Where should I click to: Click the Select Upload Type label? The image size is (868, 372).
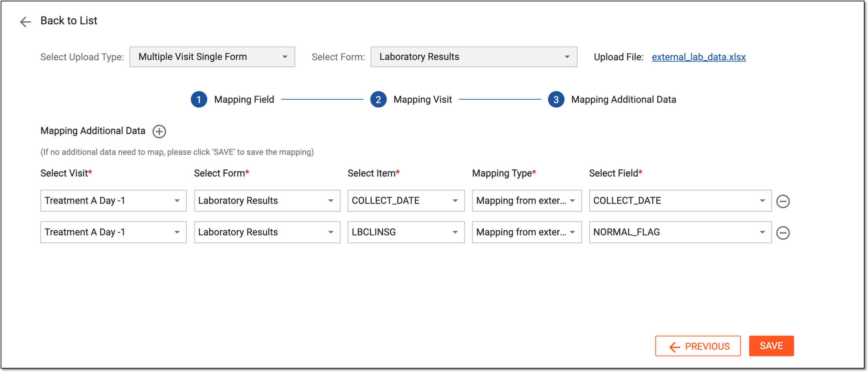pyautogui.click(x=82, y=57)
